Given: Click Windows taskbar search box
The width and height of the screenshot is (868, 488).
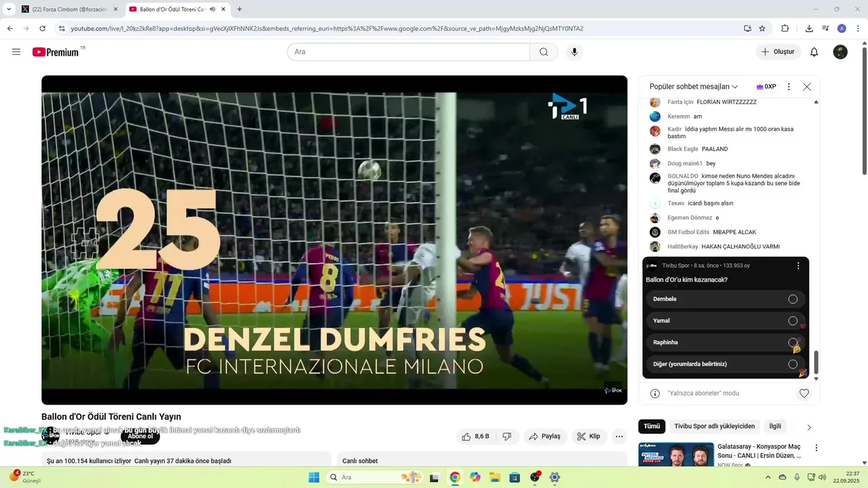Looking at the screenshot, I should coord(374,477).
